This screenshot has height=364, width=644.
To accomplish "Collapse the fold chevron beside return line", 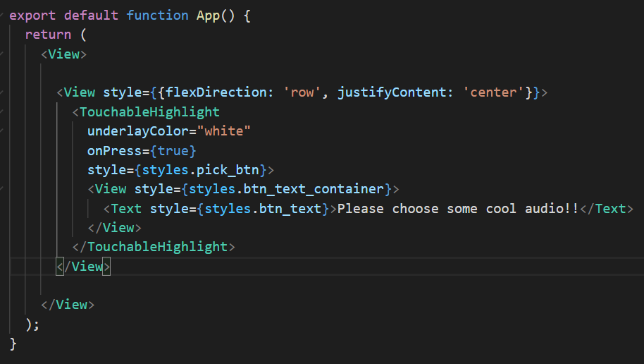I will 3,34.
